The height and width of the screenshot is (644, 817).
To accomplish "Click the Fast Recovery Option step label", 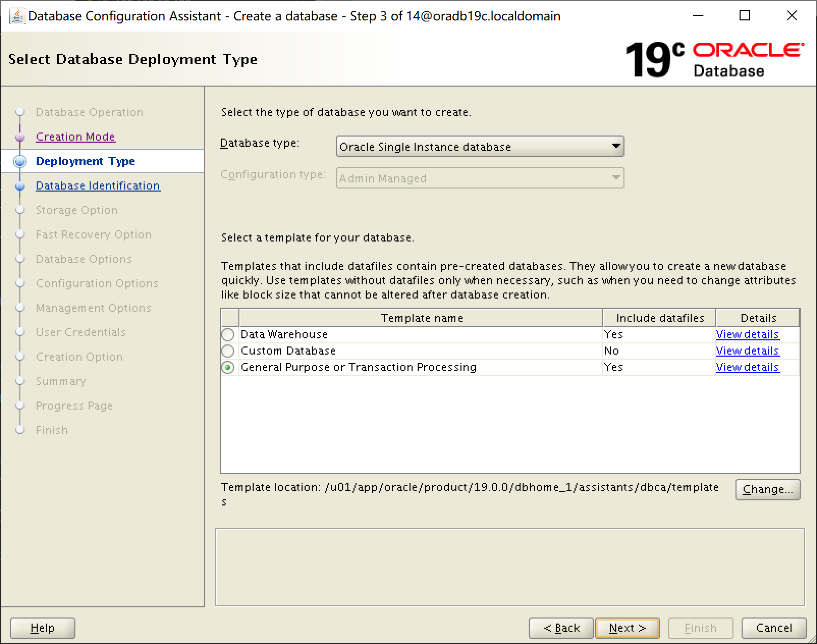I will tap(93, 234).
